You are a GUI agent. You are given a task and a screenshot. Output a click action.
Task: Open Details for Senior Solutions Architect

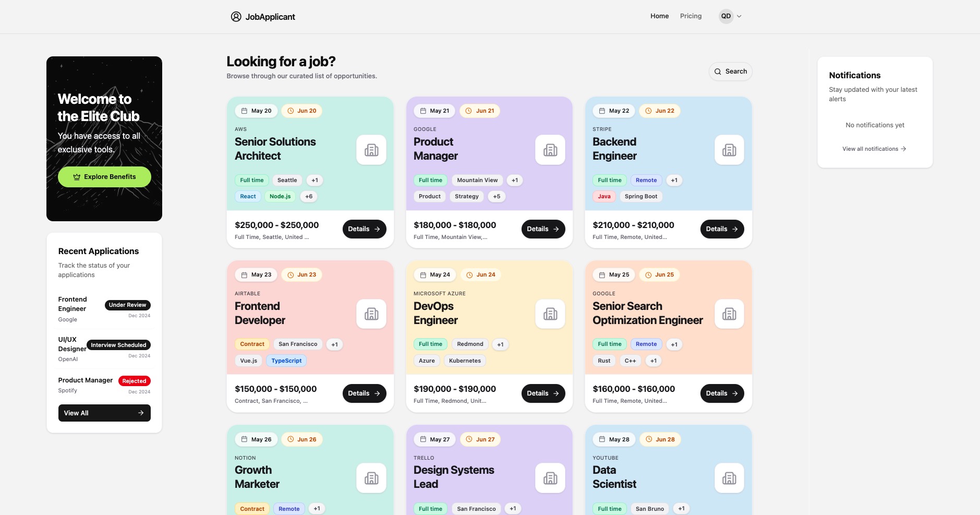(x=364, y=229)
